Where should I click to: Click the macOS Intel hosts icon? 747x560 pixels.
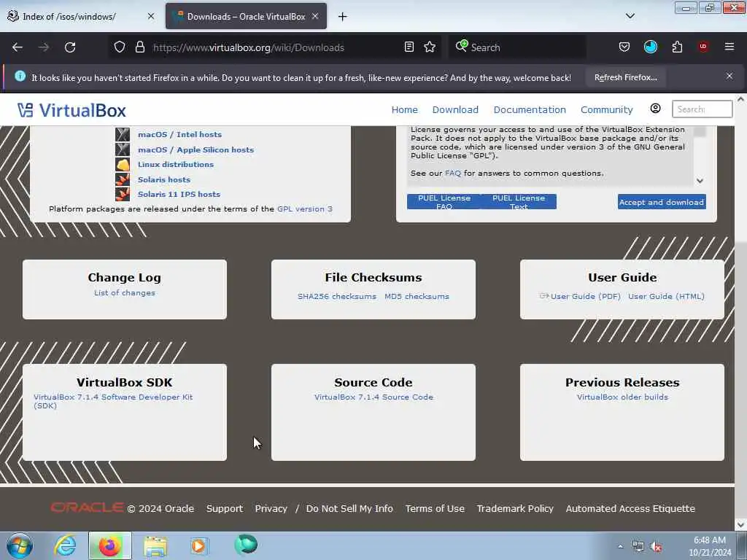[123, 134]
